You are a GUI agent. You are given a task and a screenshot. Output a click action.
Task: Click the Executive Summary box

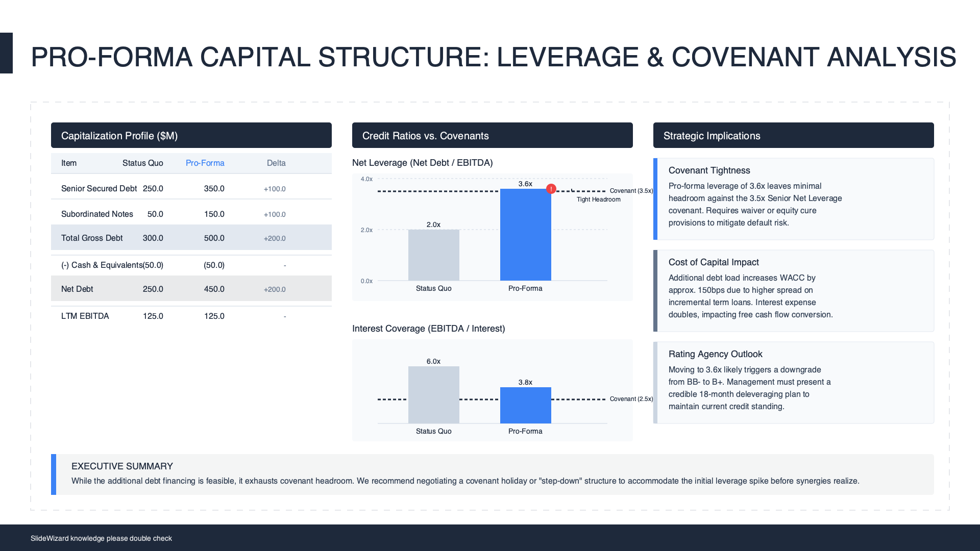(492, 474)
